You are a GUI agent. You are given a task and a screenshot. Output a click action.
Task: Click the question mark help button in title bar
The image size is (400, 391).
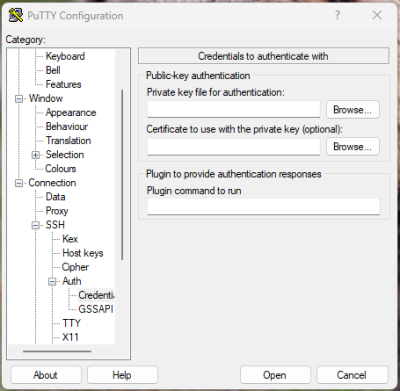[x=337, y=15]
